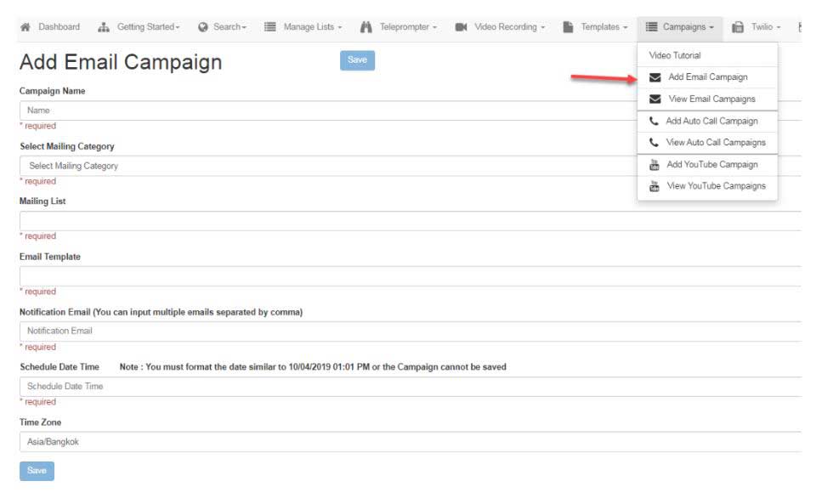This screenshot has height=504, width=839.
Task: Open View YouTube Campaigns menu item
Action: tap(715, 186)
